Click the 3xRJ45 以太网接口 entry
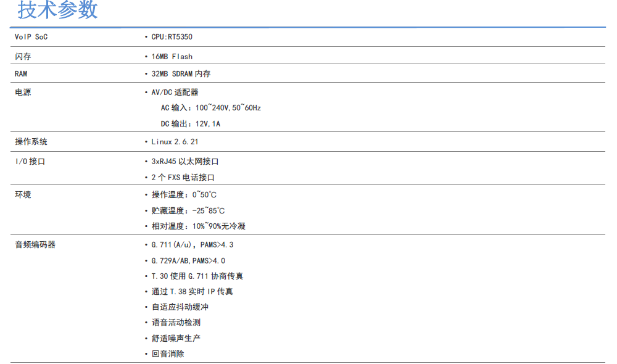The image size is (617, 364). (185, 162)
